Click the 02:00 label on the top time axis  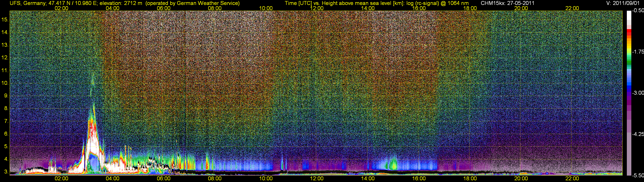tap(61, 8)
